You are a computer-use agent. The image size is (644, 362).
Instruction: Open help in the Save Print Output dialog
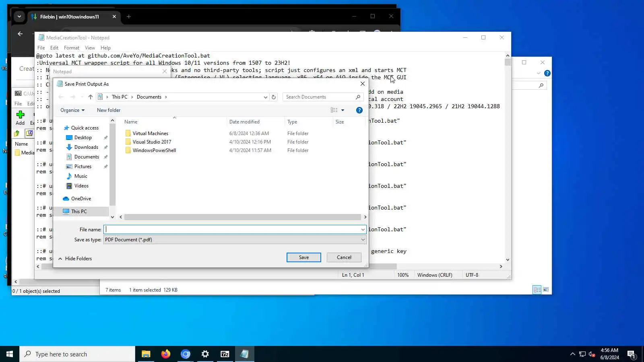coord(359,110)
